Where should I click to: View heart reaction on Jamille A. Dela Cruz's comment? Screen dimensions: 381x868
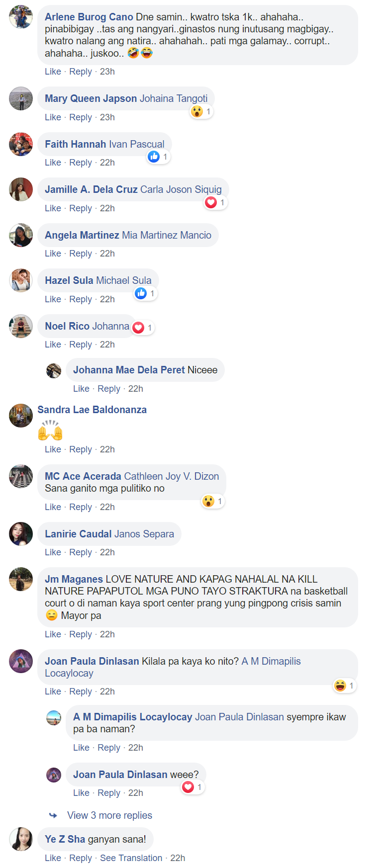tap(216, 202)
